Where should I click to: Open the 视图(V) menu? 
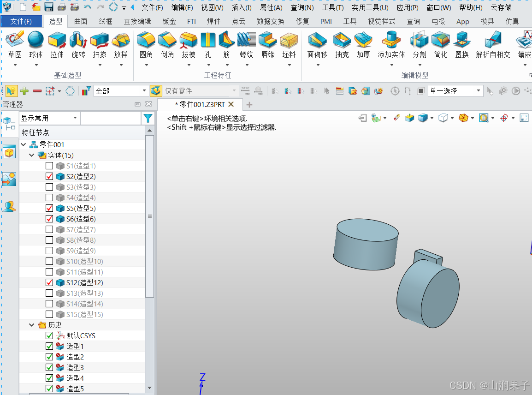(212, 7)
